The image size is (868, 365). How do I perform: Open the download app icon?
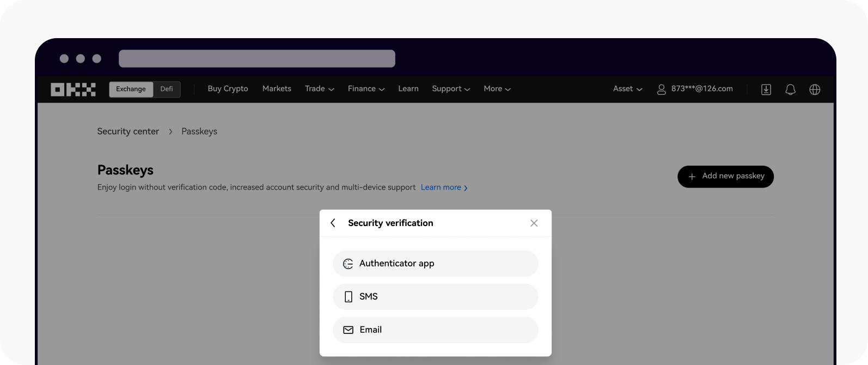click(766, 89)
